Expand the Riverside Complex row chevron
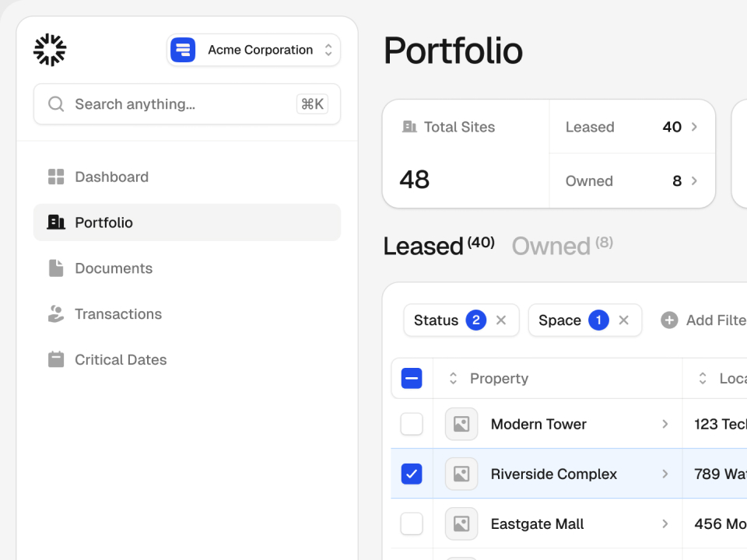This screenshot has height=560, width=747. point(665,474)
